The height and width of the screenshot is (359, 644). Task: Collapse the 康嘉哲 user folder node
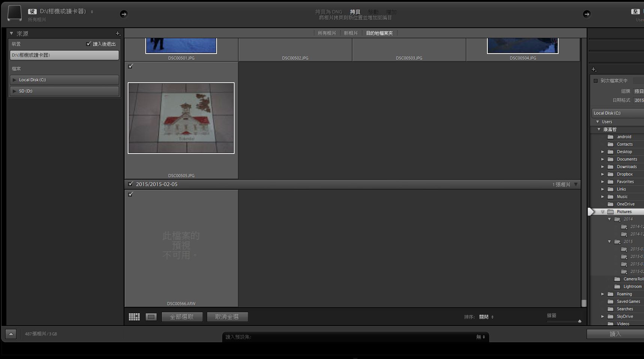[x=599, y=129]
